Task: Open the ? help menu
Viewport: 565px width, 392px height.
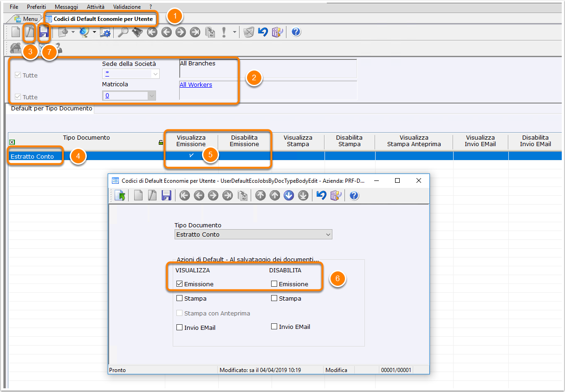Action: pos(150,7)
